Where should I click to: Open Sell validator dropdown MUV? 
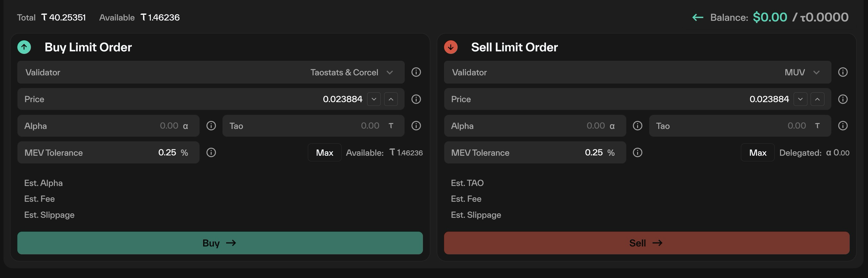pos(637,72)
